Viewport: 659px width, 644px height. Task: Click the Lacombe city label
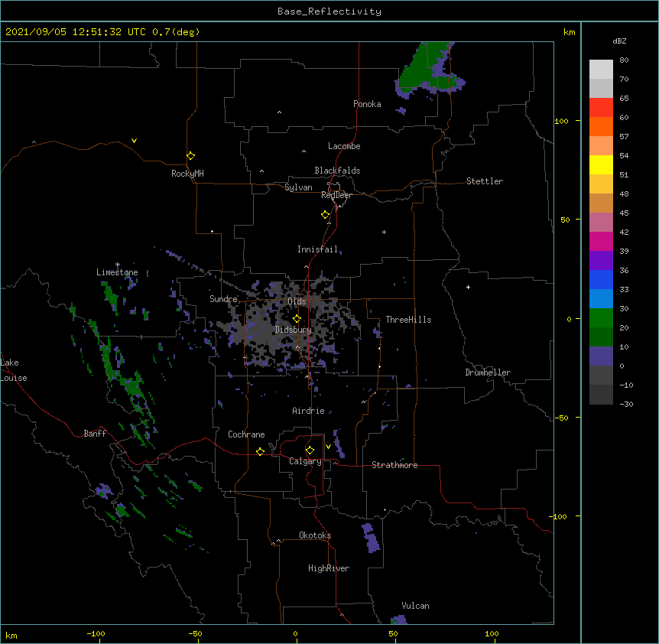tap(344, 146)
